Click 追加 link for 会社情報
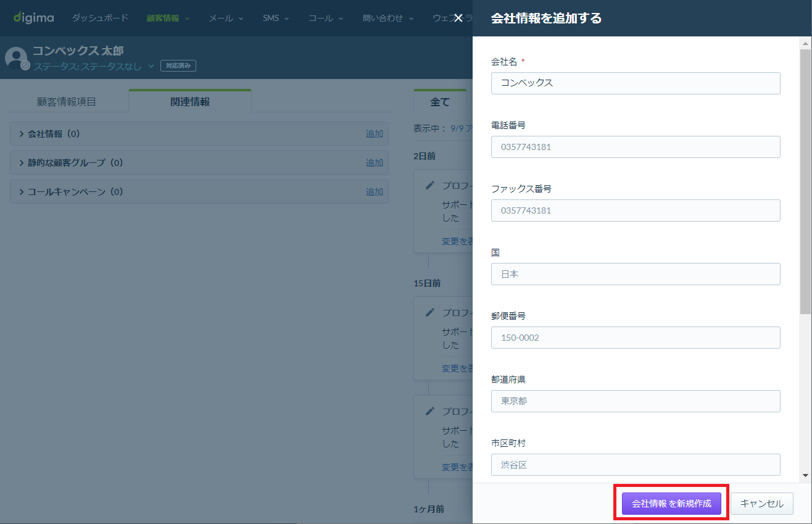Screen dimensions: 812x524 [375, 133]
